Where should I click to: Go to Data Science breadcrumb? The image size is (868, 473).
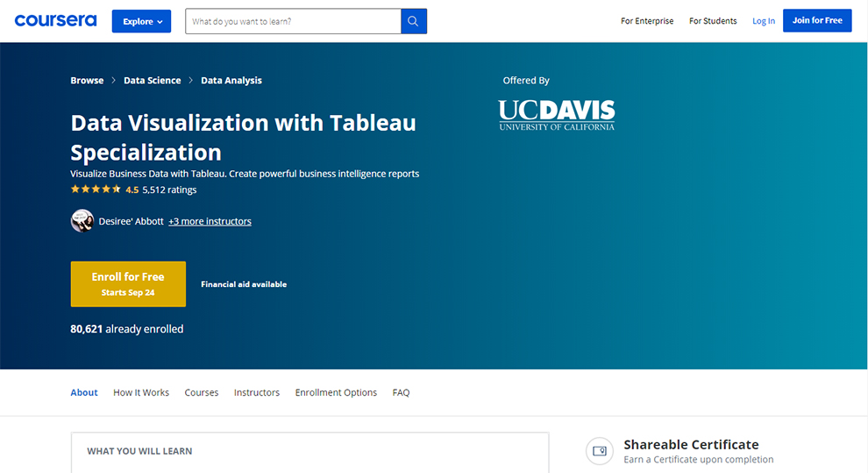tap(153, 81)
